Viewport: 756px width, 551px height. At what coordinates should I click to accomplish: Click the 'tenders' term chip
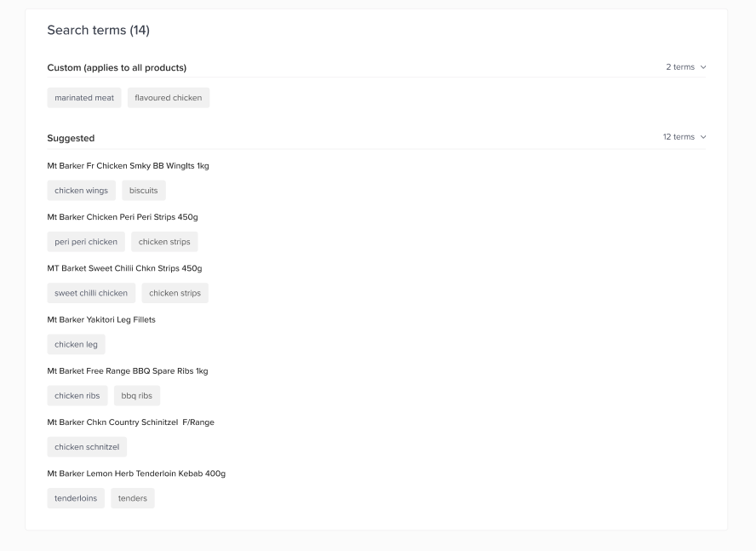click(133, 498)
